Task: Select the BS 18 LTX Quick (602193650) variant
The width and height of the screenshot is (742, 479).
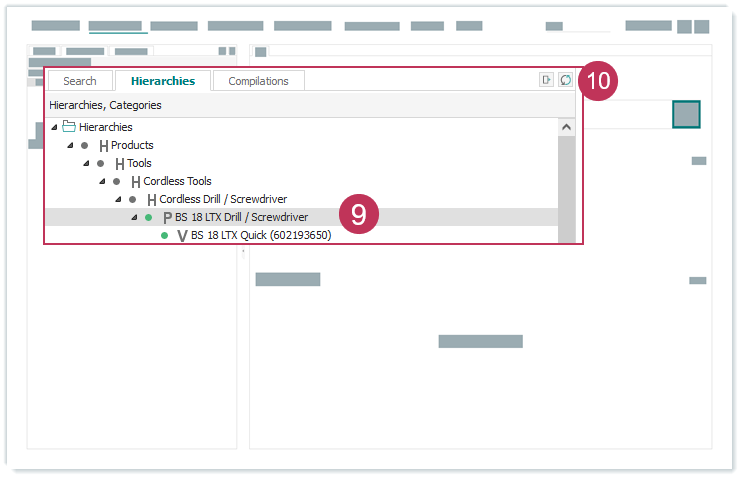Action: tap(260, 236)
